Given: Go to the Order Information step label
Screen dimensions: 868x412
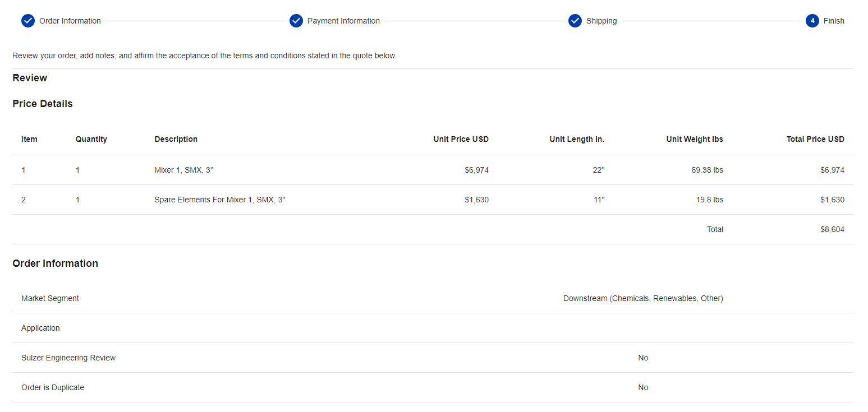Looking at the screenshot, I should tap(70, 21).
